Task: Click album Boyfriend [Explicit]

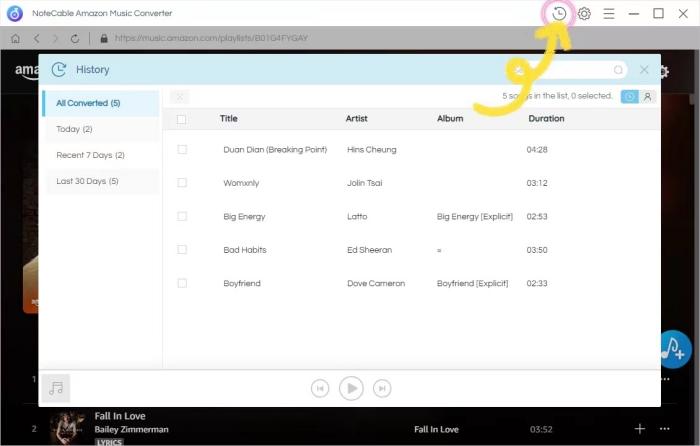Action: (x=472, y=283)
